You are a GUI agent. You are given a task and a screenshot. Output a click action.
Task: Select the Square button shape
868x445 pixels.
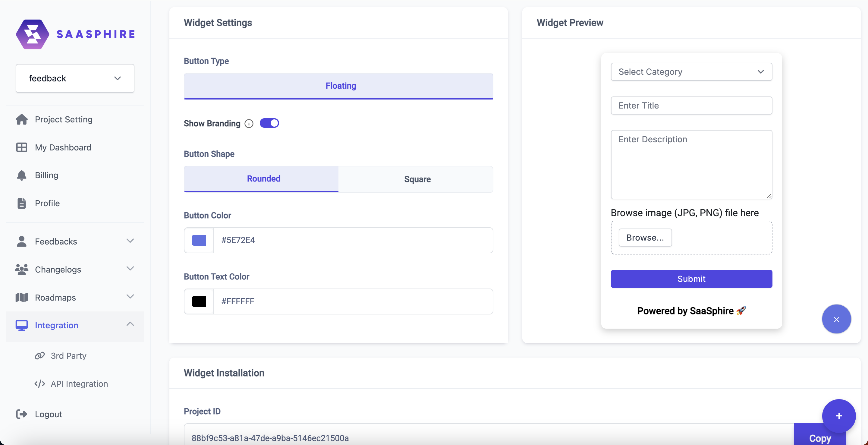(x=417, y=179)
